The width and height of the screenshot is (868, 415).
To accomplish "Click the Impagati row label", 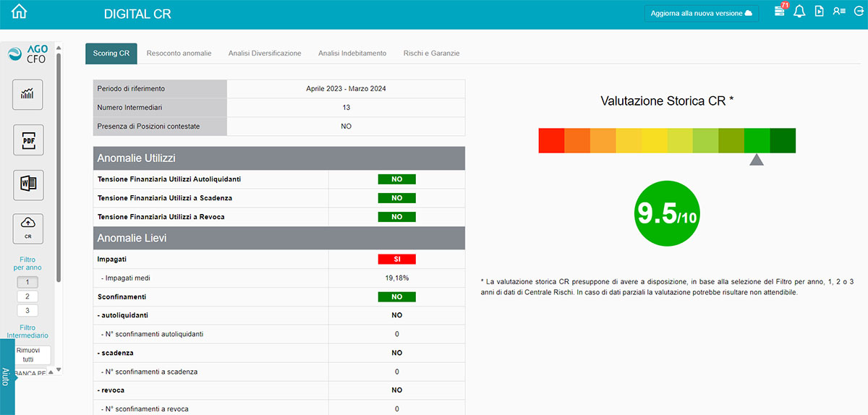I will pos(112,259).
